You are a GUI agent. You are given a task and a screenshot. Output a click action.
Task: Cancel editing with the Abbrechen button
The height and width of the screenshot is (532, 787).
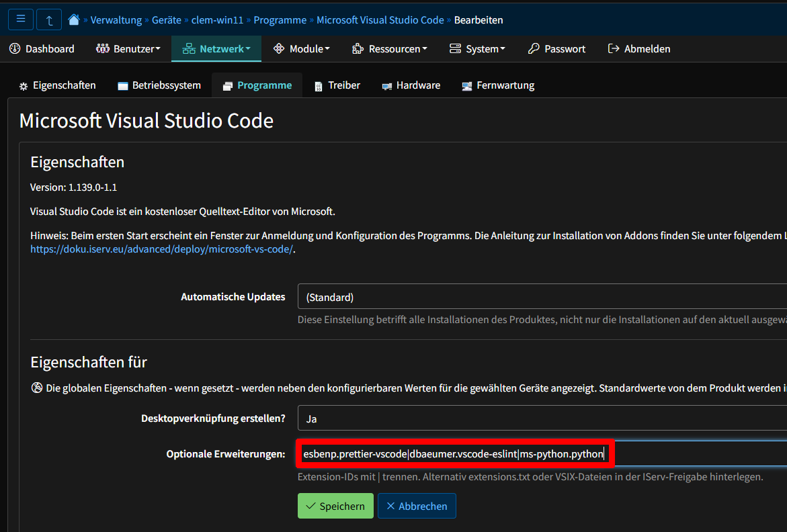417,506
